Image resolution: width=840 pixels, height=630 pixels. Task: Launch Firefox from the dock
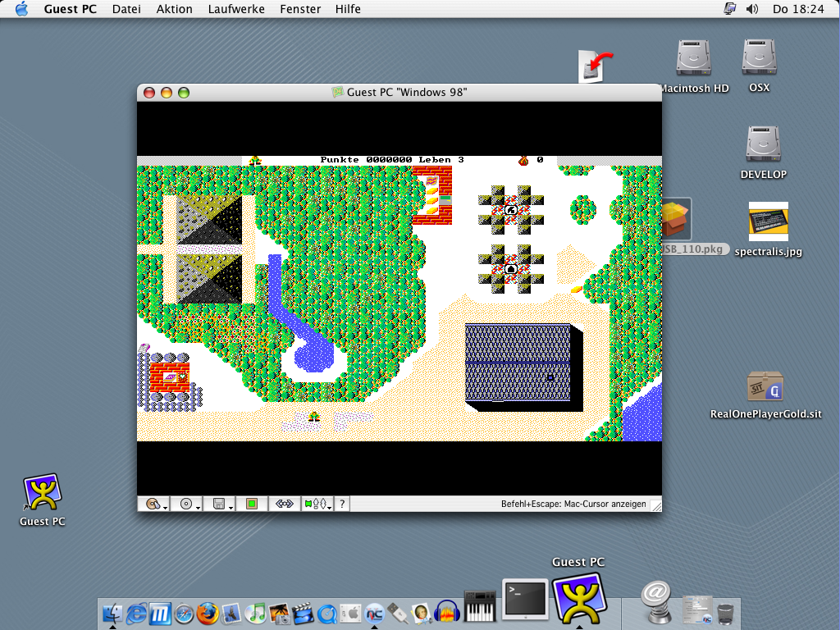pos(208,614)
